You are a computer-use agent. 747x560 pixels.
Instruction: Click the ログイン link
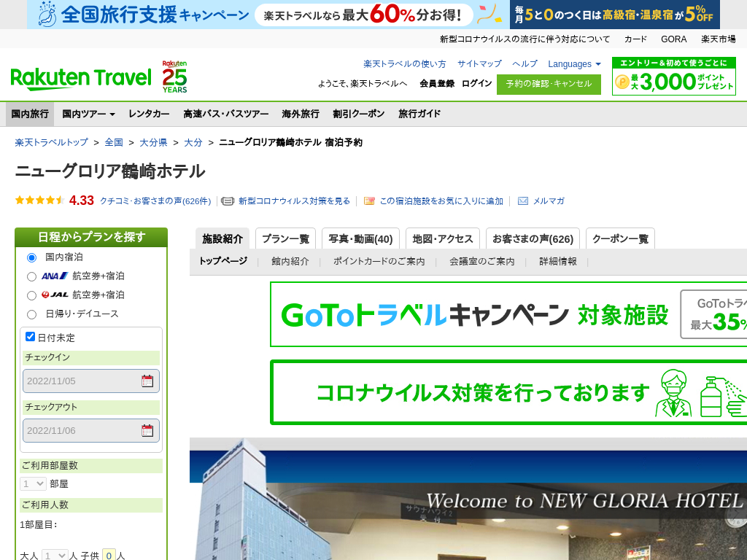click(477, 84)
